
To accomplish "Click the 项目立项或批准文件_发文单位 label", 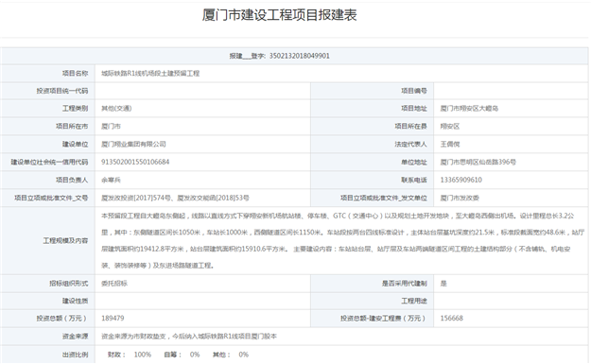I will (x=384, y=198).
